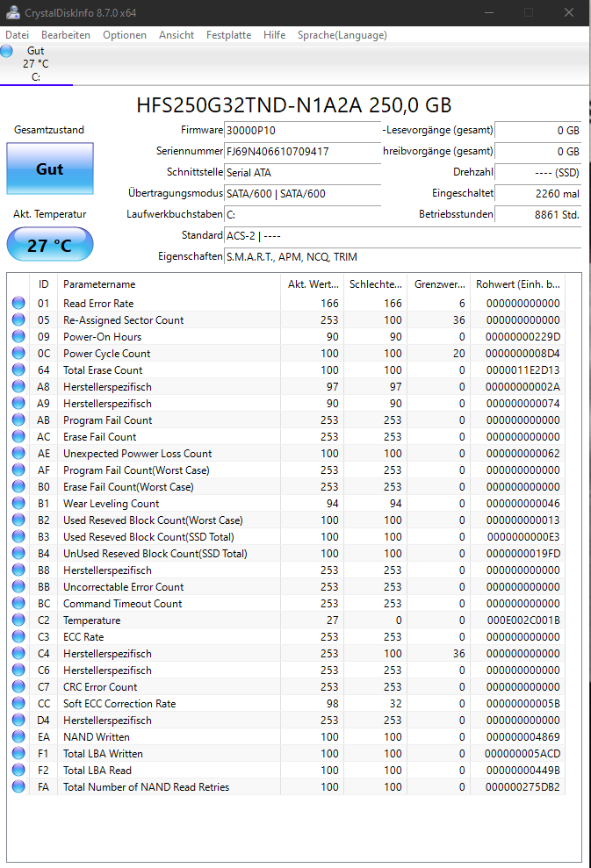This screenshot has width=591, height=868.
Task: Select the 'Erase Fail Count(Worst Case)' row text
Action: [x=128, y=486]
